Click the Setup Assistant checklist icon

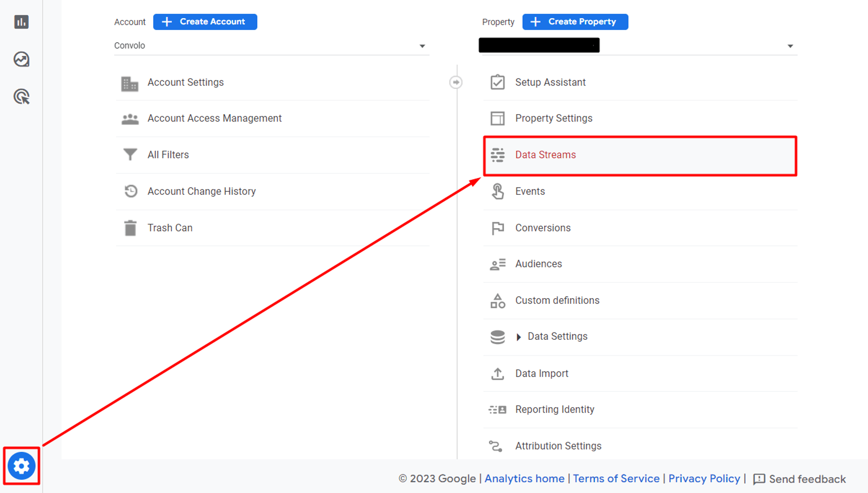pos(497,82)
